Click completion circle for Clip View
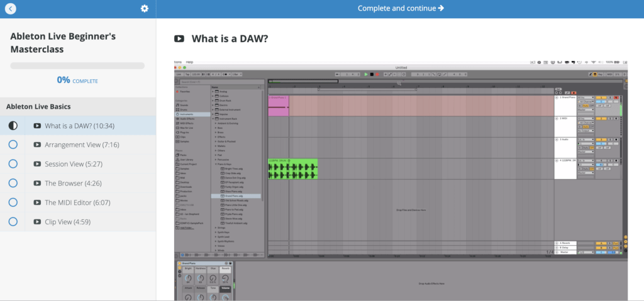The height and width of the screenshot is (301, 644). point(13,222)
